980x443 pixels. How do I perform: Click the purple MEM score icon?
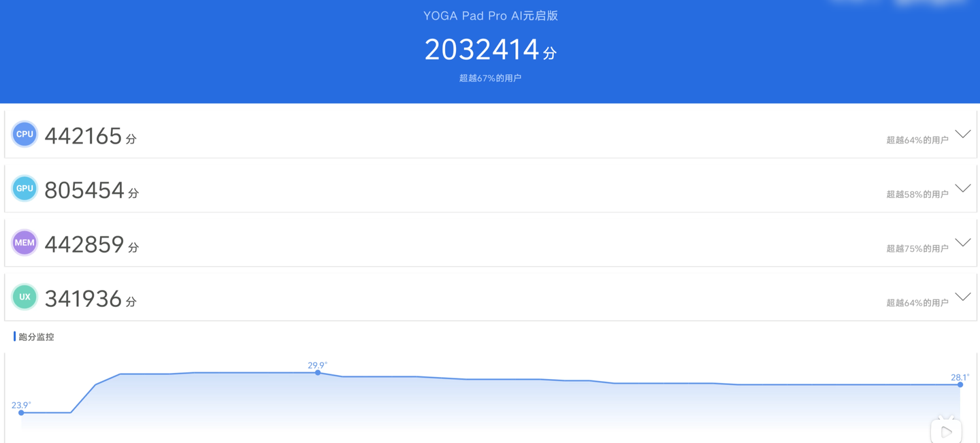[24, 242]
